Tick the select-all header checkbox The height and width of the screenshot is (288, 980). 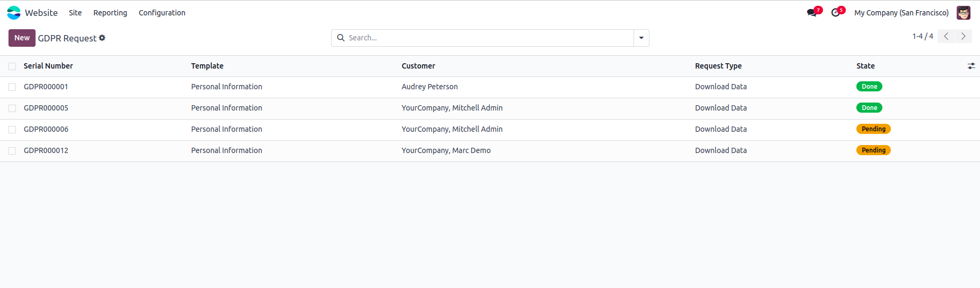tap(12, 66)
